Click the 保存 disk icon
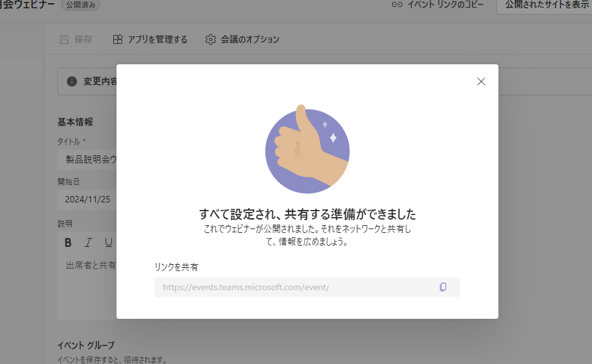This screenshot has height=364, width=592. pyautogui.click(x=64, y=39)
